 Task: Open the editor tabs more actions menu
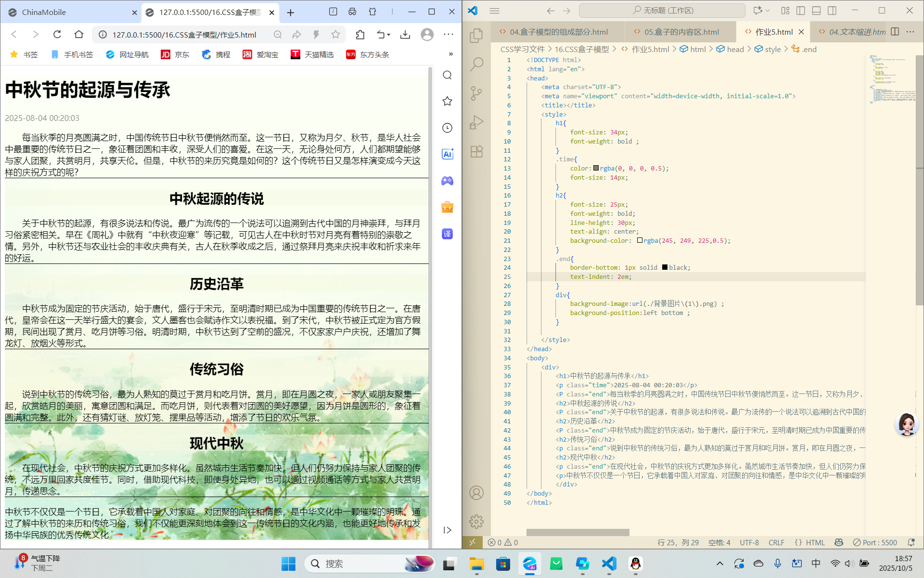pyautogui.click(x=910, y=32)
